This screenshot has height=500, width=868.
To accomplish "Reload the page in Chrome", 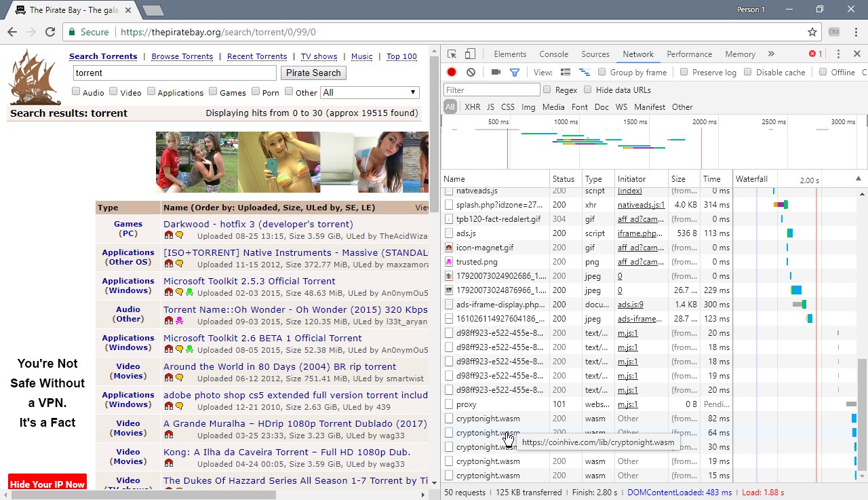I will click(50, 32).
